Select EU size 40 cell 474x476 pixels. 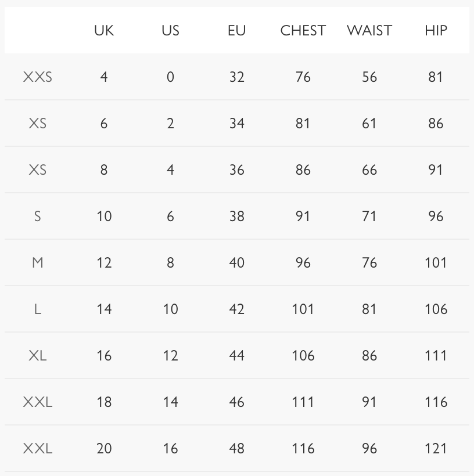coord(236,262)
